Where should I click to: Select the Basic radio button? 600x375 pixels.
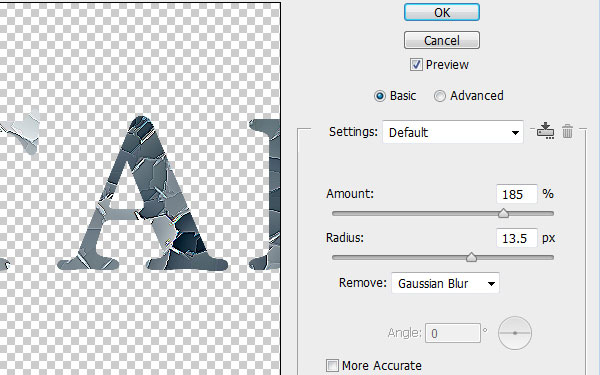(x=380, y=96)
